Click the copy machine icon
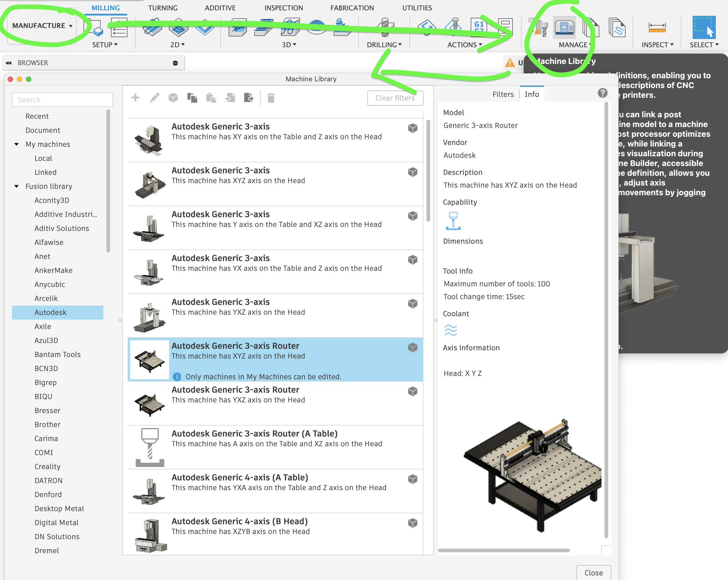The height and width of the screenshot is (580, 728). click(192, 98)
